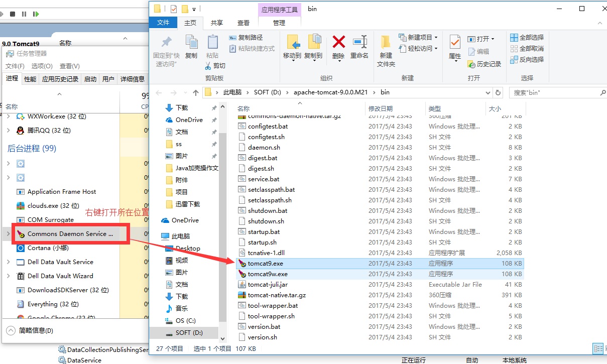
Task: Sort by Date modified (修改日期) column
Action: (382, 109)
